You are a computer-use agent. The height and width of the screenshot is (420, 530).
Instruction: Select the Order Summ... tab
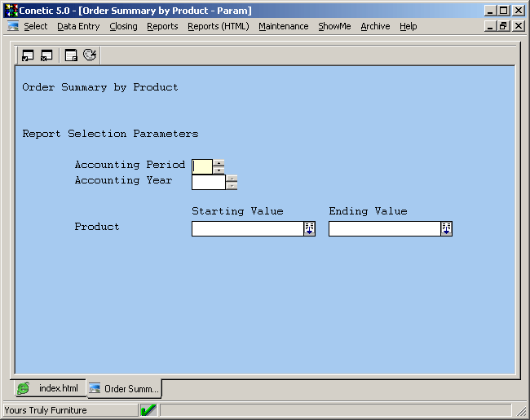124,388
